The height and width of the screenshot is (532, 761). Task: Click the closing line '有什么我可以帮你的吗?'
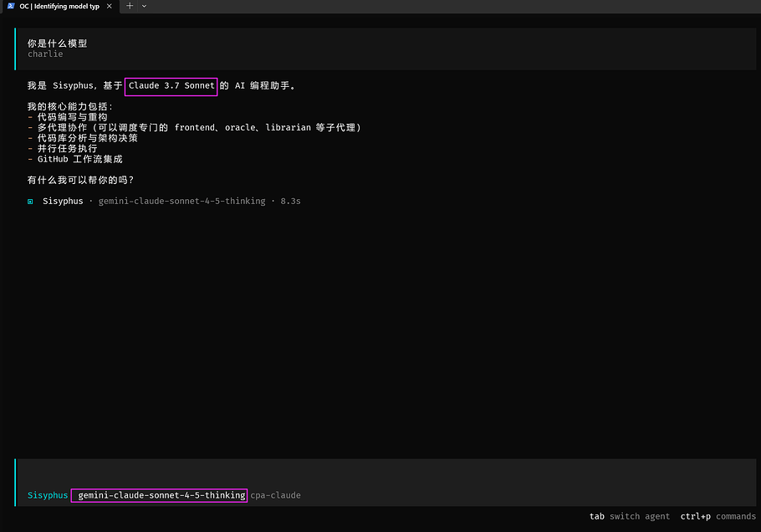click(80, 180)
